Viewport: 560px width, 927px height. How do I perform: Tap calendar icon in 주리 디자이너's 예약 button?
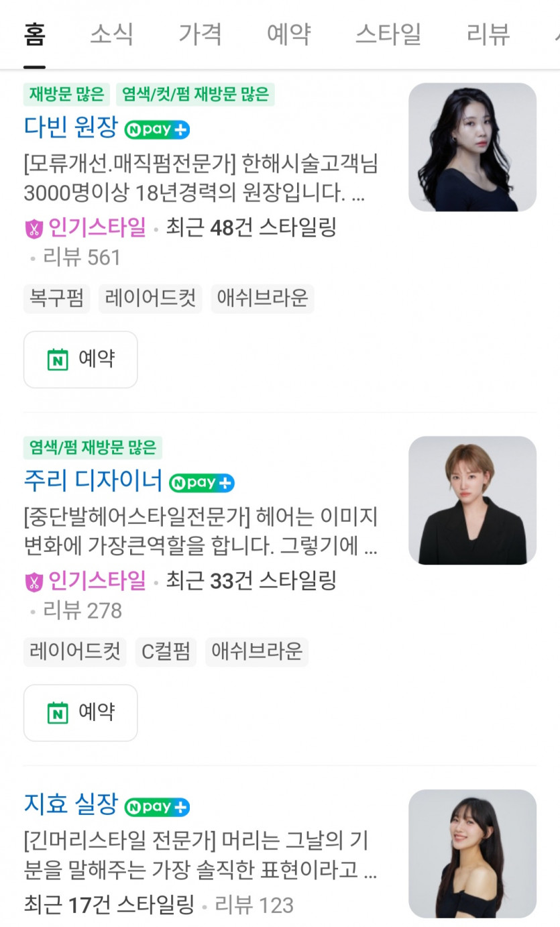pos(58,712)
